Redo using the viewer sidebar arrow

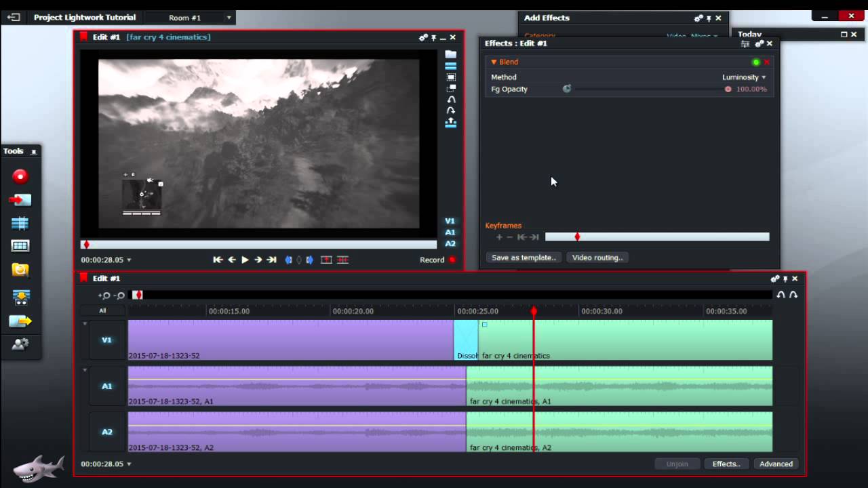point(451,110)
